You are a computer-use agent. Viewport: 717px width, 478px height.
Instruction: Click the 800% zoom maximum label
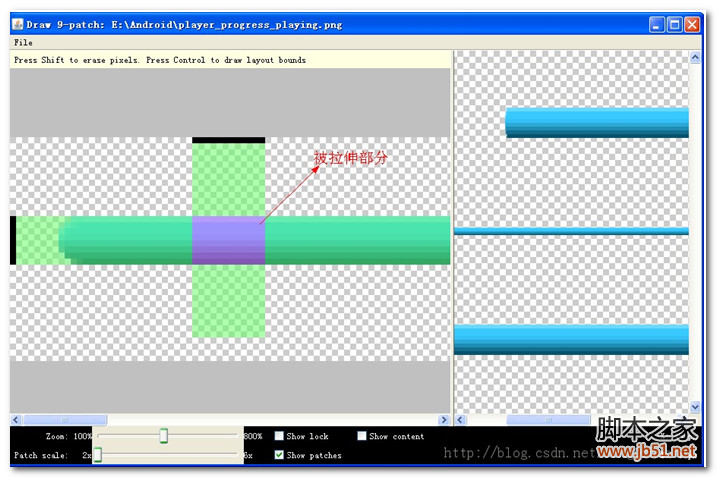[253, 436]
